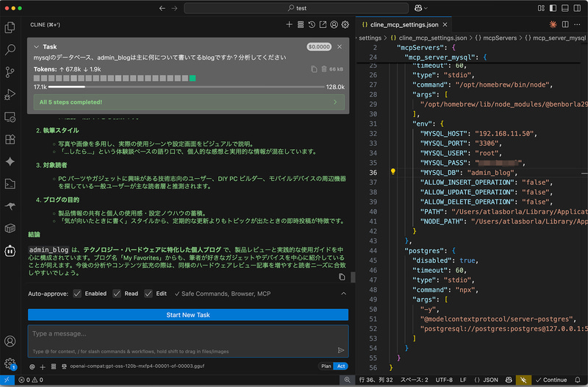The width and height of the screenshot is (588, 387).
Task: Click the green token step square
Action: pyautogui.click(x=193, y=78)
